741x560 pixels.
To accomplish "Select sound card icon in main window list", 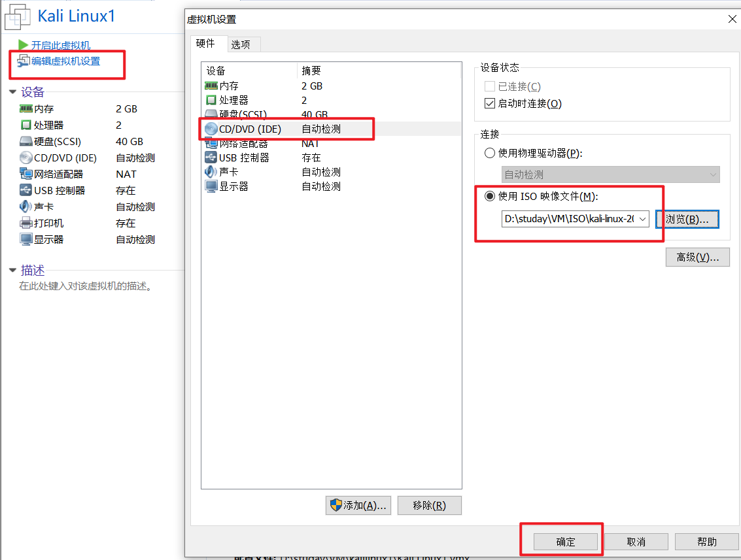I will click(x=26, y=206).
